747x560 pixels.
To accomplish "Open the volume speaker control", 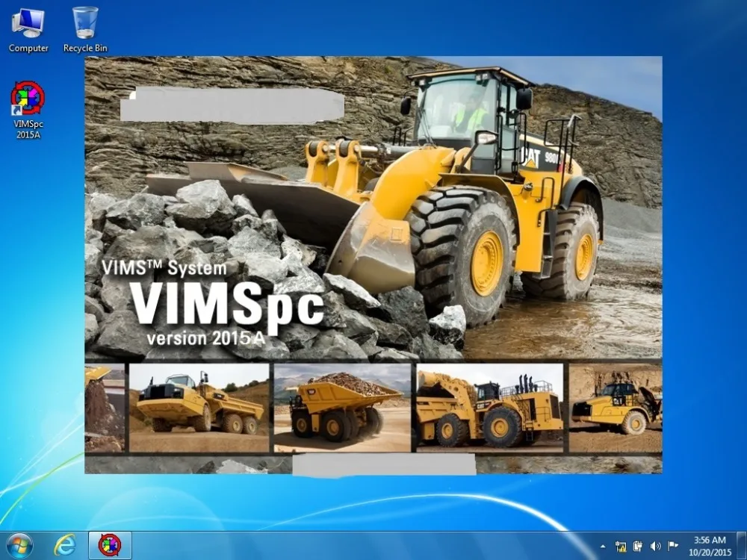I will click(x=655, y=546).
